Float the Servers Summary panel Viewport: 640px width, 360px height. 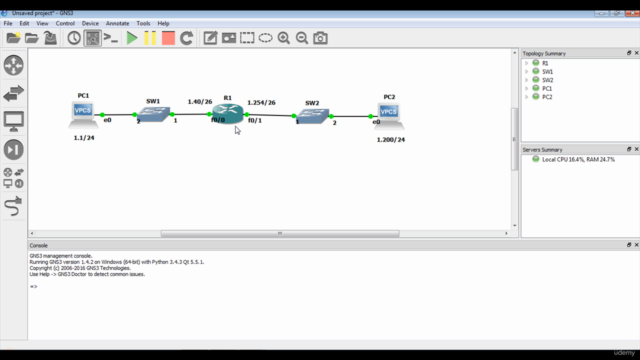629,149
